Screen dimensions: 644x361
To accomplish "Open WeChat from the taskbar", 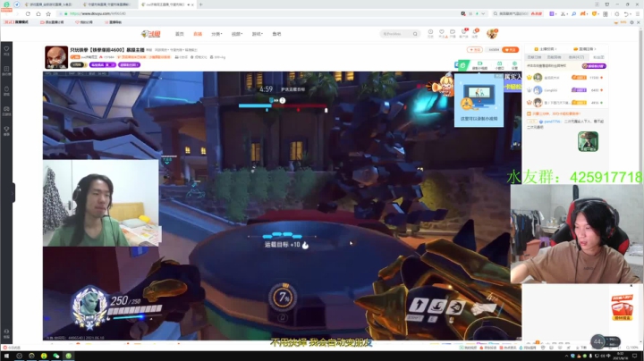I will [56, 356].
